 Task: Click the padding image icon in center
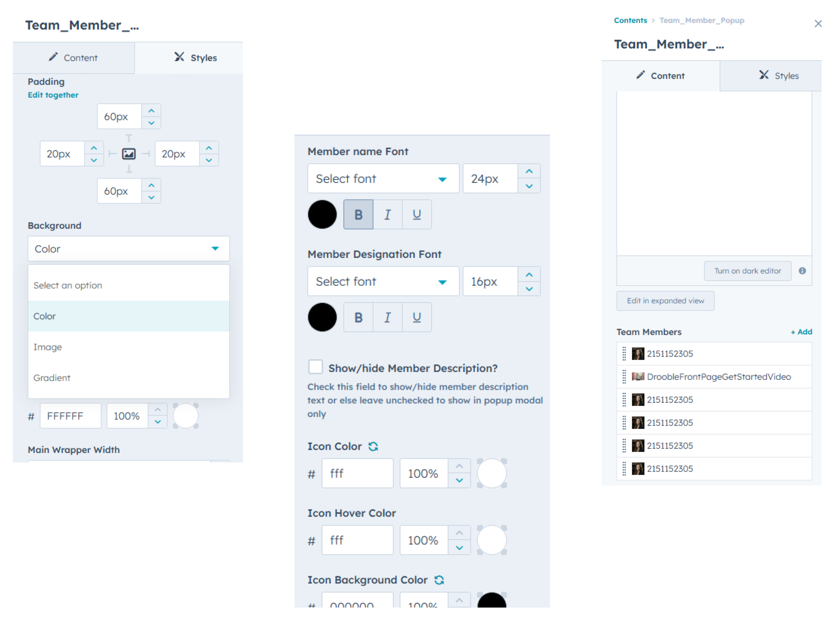coord(129,154)
